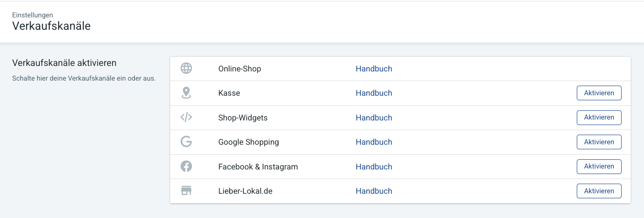Select the Online-Shop row label
Viewport: 644px width, 218px height.
240,69
